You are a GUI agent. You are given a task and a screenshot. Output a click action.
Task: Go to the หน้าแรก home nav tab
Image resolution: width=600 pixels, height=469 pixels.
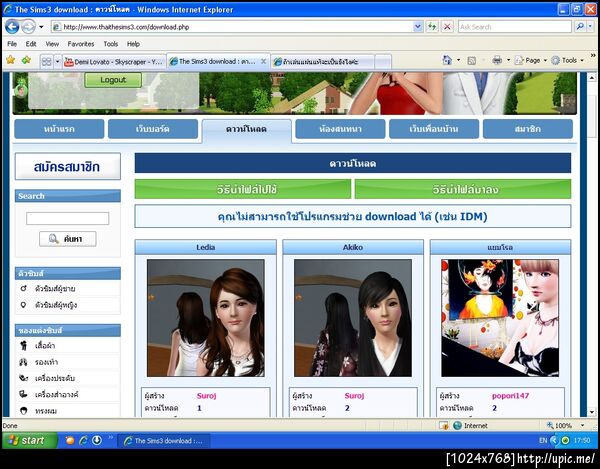pyautogui.click(x=59, y=129)
